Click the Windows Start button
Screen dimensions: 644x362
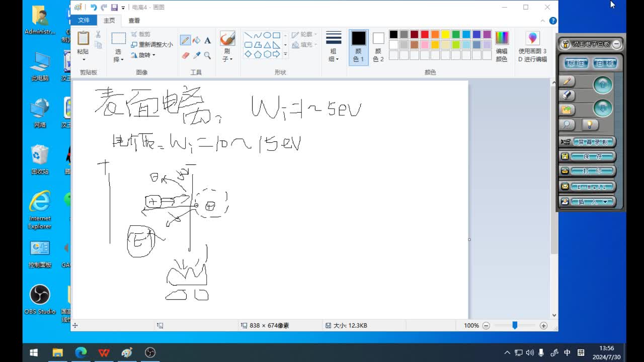click(34, 352)
